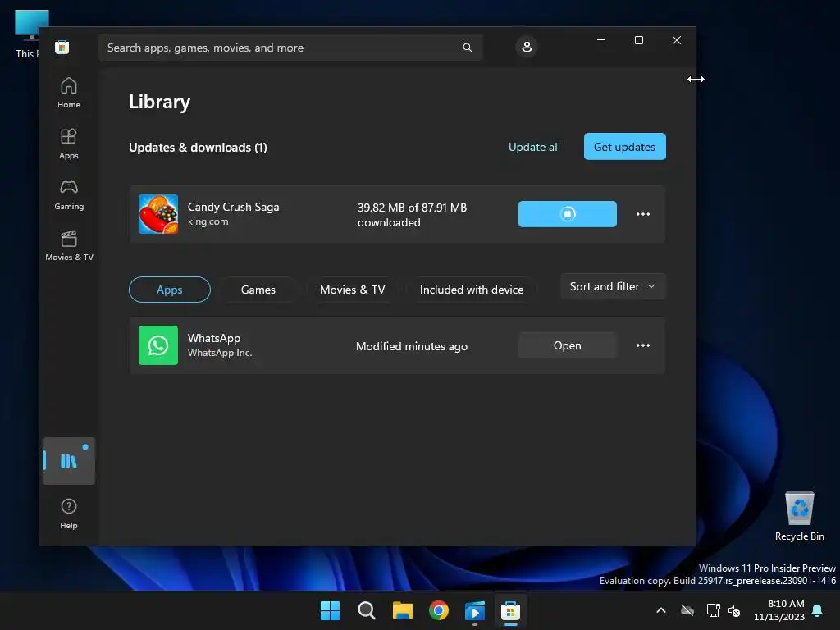Select the Games filter tab
The width and height of the screenshot is (840, 630).
pyautogui.click(x=258, y=290)
